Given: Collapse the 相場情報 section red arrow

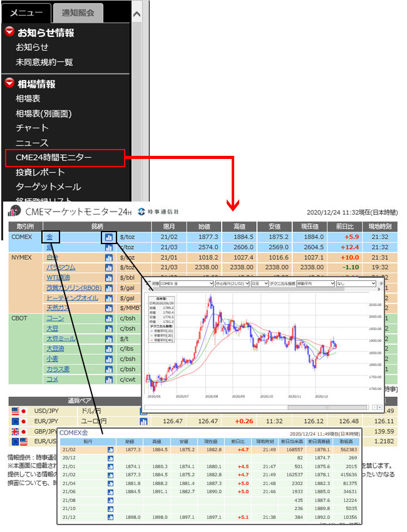Looking at the screenshot, I should 9,83.
